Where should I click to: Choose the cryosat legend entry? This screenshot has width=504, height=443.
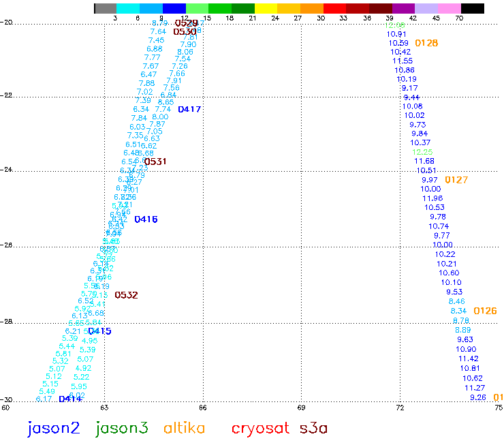[260, 429]
